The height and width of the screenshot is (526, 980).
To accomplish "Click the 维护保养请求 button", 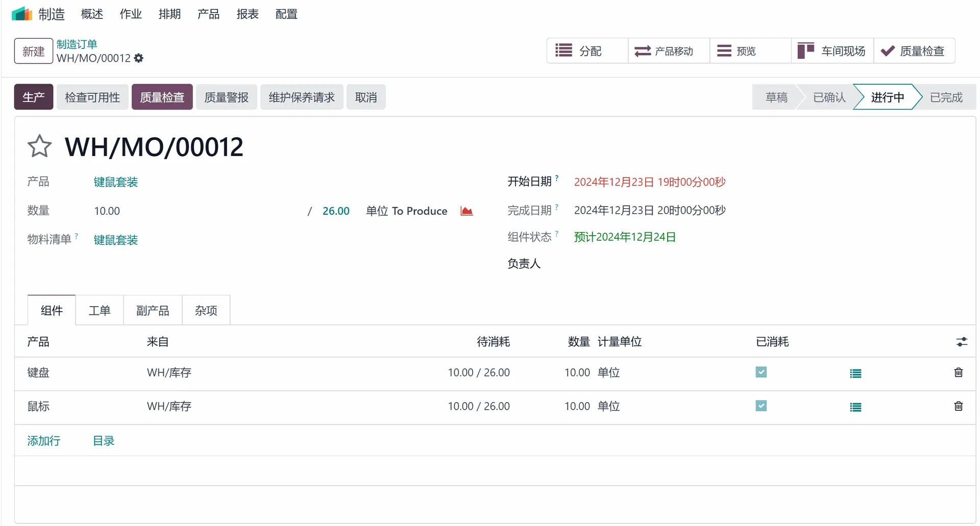I will (302, 97).
